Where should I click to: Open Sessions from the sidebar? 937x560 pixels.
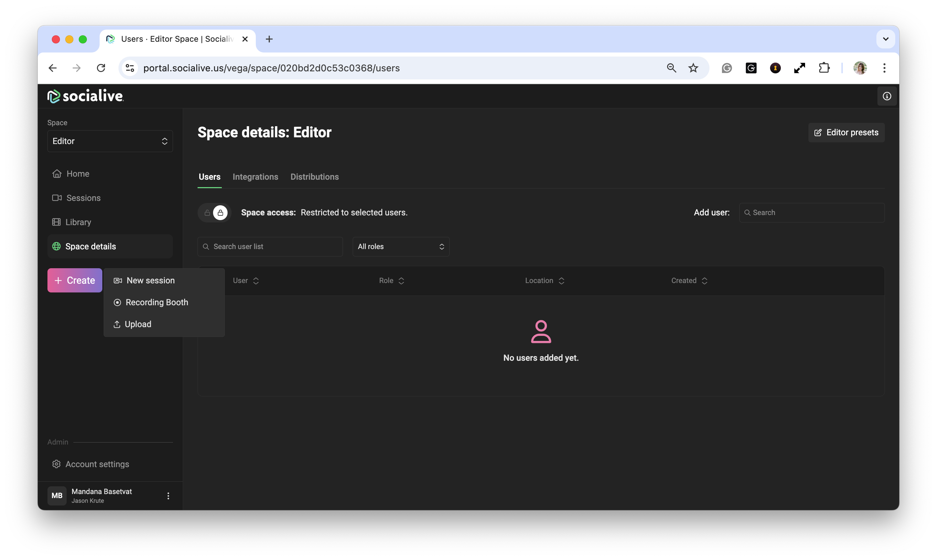83,198
